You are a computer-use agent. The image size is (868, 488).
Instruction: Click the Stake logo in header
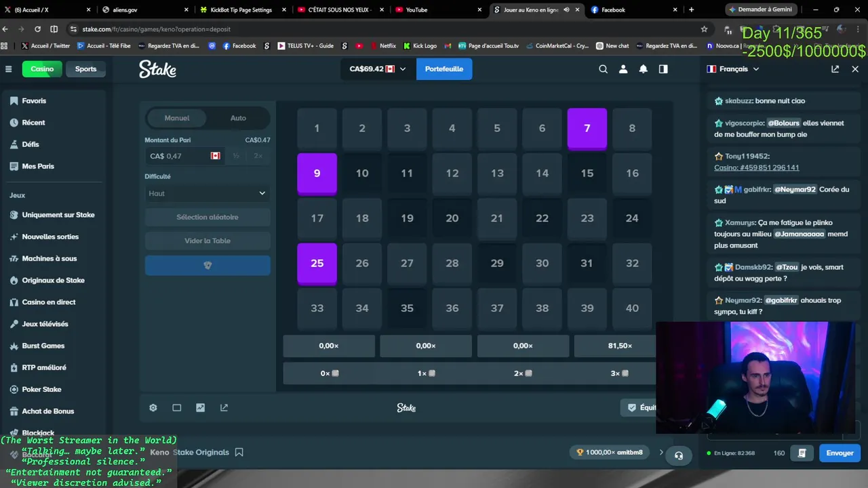(157, 69)
